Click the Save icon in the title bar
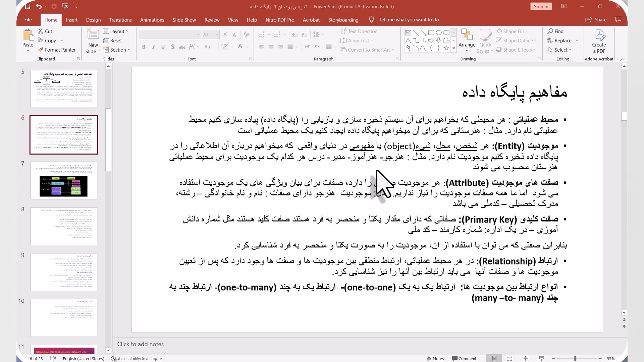 (x=28, y=6)
